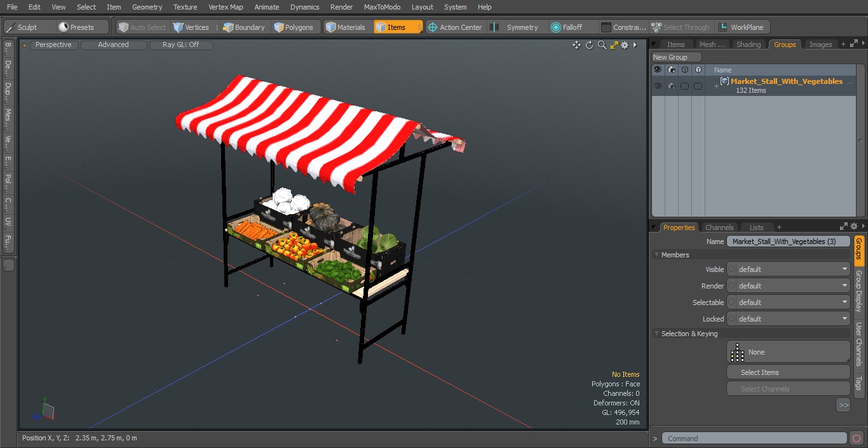This screenshot has height=448, width=868.
Task: Edit the group Name input field
Action: point(788,241)
